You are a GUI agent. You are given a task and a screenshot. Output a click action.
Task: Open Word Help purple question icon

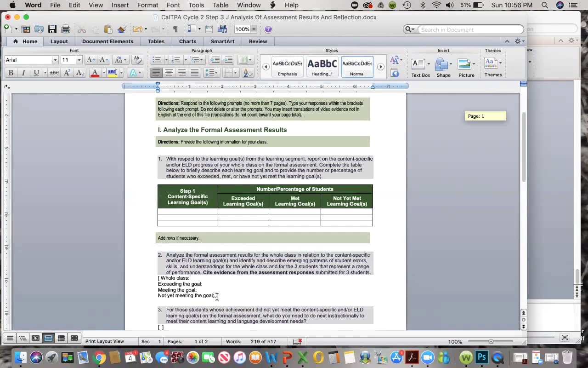(268, 29)
